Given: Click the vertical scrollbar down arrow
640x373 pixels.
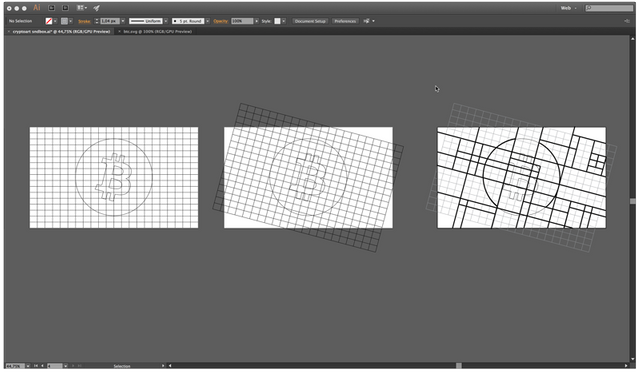Looking at the screenshot, I should [633, 359].
